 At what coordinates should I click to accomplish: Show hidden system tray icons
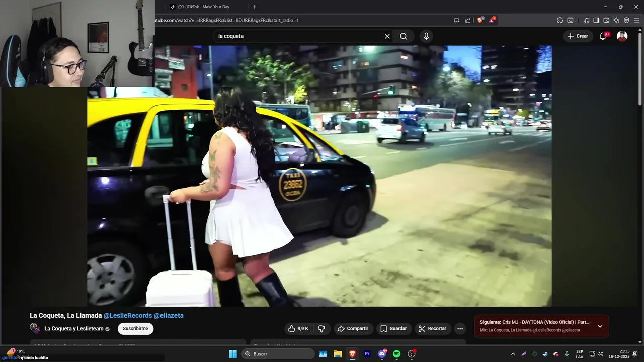[513, 354]
